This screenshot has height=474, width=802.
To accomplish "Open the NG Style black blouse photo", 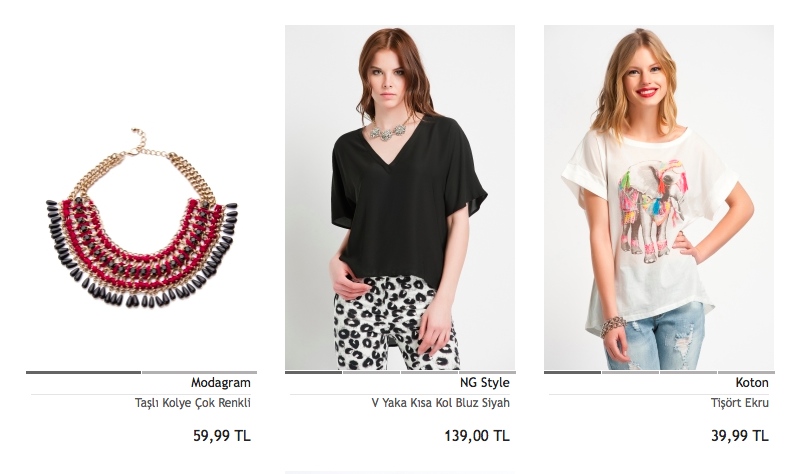I will [400, 197].
